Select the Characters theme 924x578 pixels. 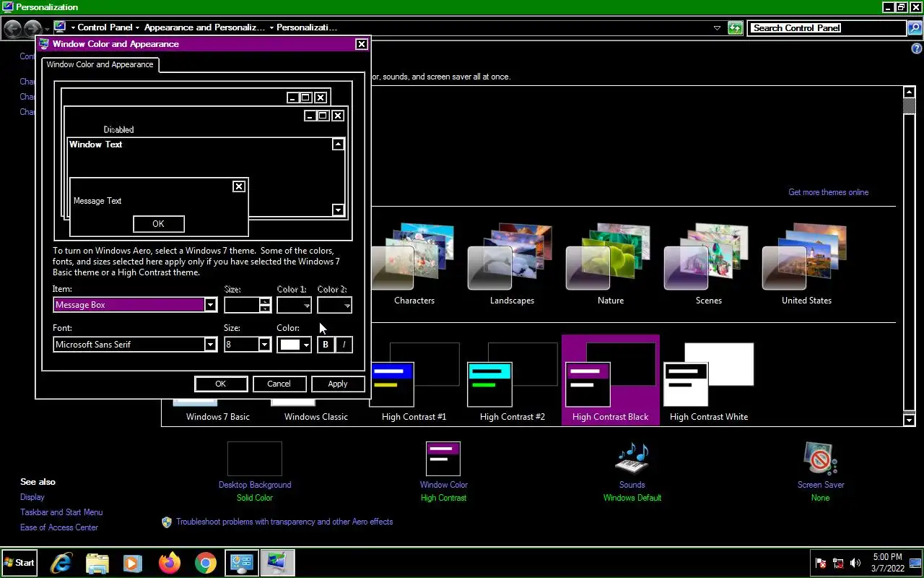click(414, 264)
